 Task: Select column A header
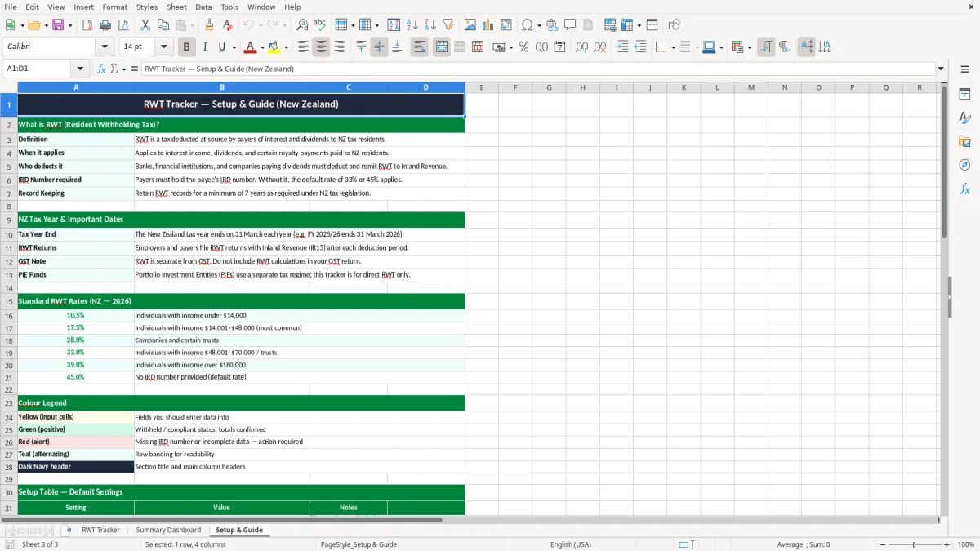pos(76,87)
